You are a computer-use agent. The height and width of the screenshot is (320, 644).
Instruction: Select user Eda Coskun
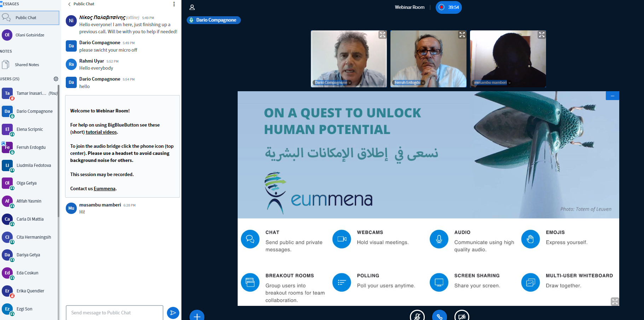coord(29,273)
